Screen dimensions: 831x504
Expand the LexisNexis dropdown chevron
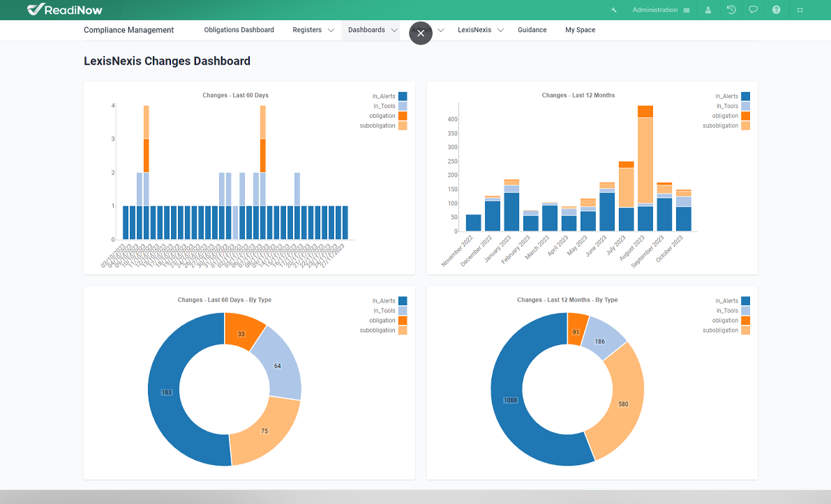tap(501, 30)
